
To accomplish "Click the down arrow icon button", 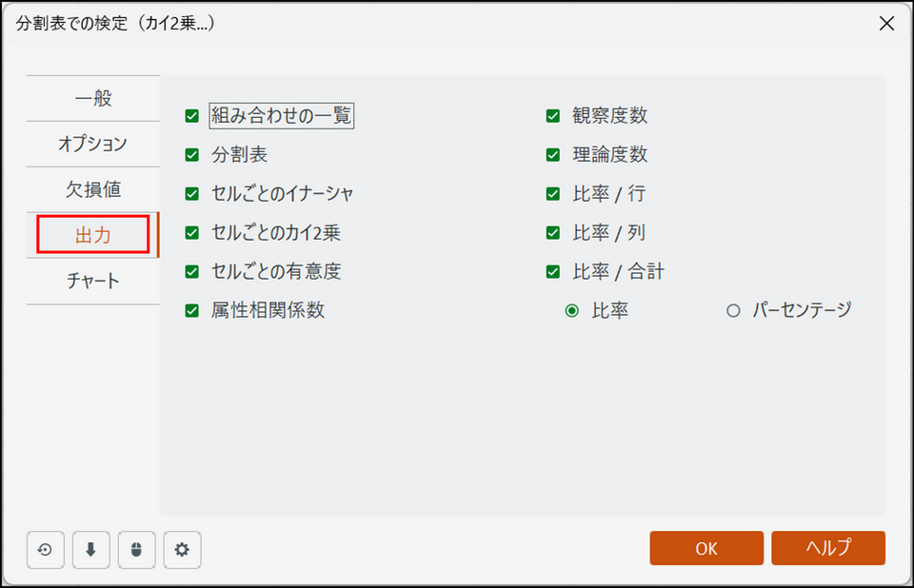I will coord(90,549).
